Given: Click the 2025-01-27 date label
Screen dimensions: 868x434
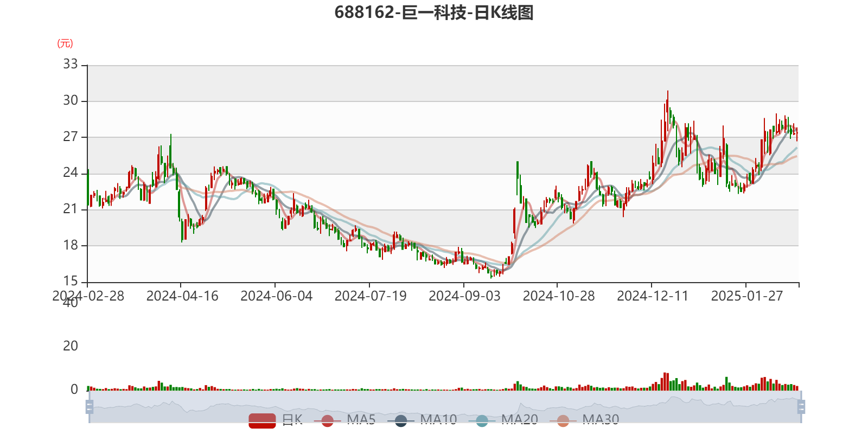Looking at the screenshot, I should coord(747,296).
